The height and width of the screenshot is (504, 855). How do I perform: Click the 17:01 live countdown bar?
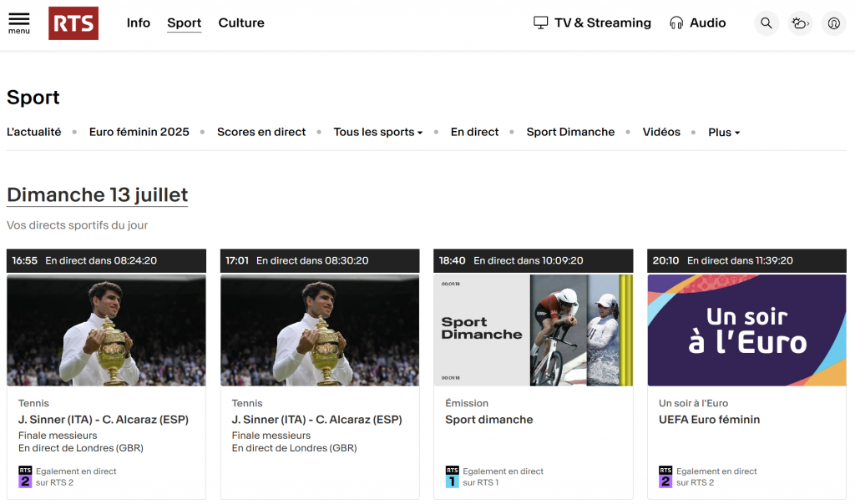(x=320, y=260)
